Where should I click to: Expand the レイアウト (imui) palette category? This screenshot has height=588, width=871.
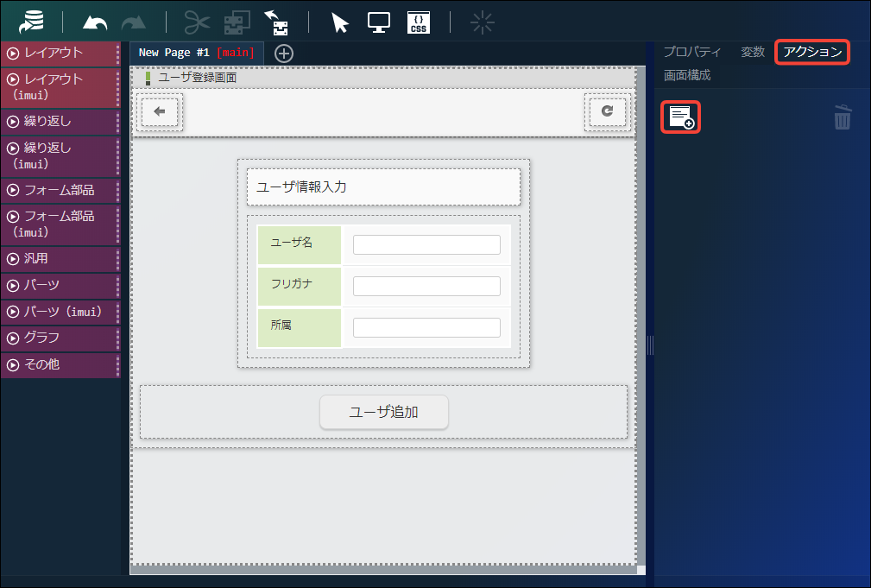(60, 87)
